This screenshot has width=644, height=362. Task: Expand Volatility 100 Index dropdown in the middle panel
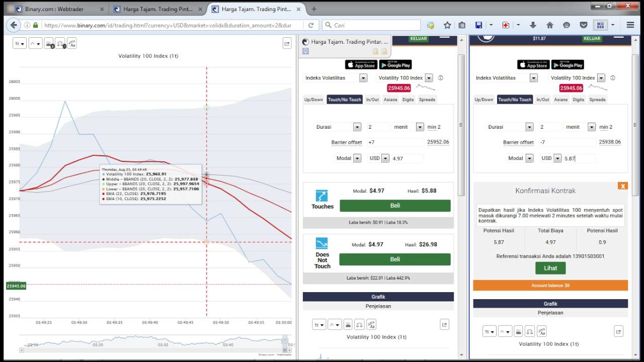429,78
